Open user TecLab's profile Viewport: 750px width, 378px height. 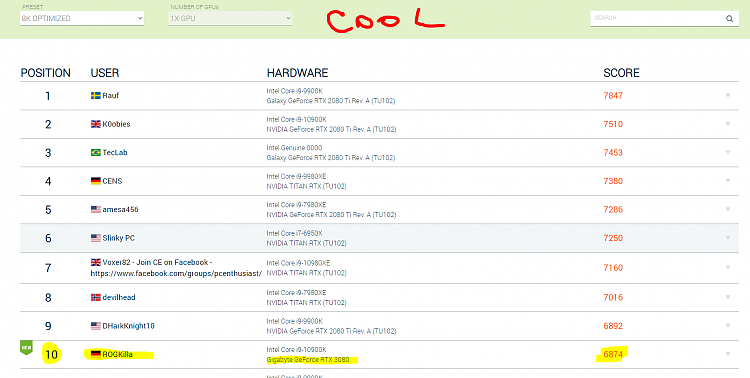pos(115,152)
